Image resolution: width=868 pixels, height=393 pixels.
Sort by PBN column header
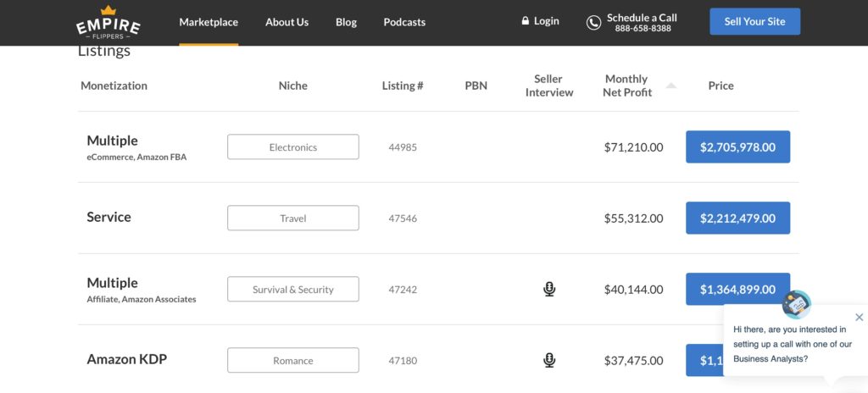point(476,86)
